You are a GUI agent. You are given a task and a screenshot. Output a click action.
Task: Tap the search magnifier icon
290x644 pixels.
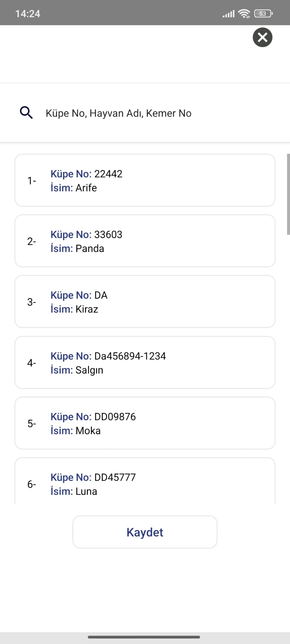26,113
